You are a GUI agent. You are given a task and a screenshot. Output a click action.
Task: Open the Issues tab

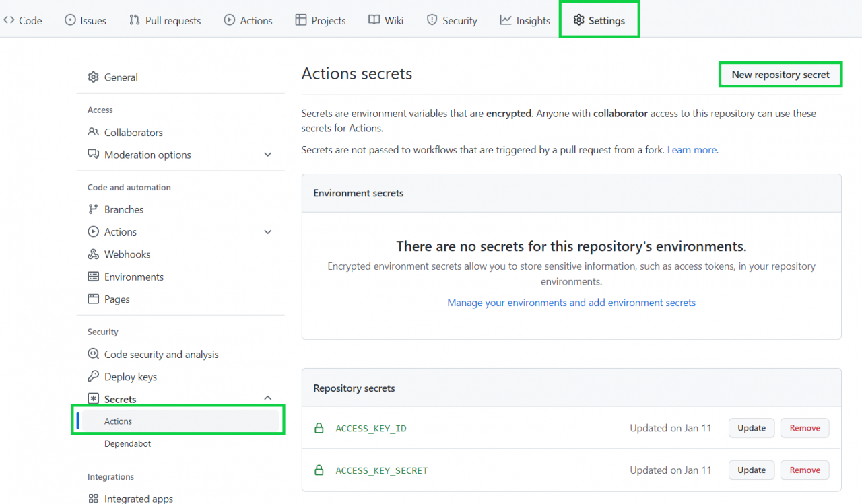click(x=86, y=20)
